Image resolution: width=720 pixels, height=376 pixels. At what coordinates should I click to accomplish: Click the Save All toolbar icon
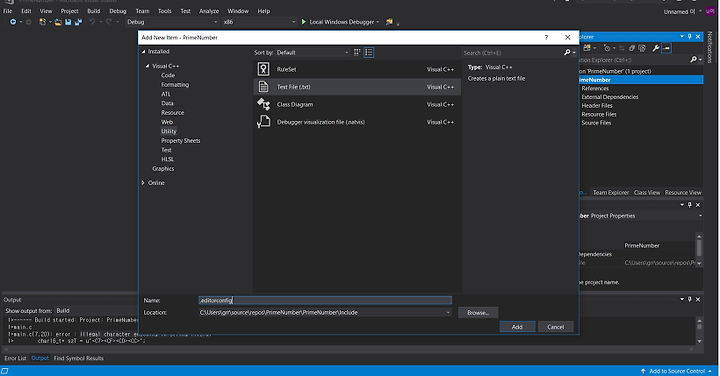click(78, 22)
